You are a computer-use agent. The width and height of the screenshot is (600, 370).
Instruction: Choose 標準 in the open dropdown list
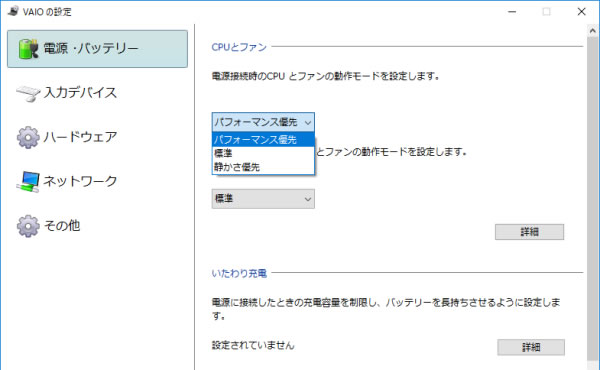tap(263, 153)
